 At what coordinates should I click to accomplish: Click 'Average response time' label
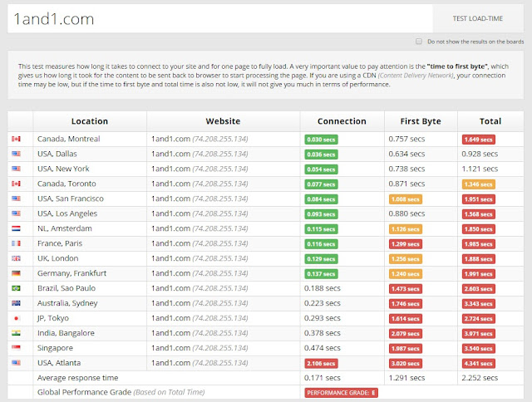click(77, 378)
